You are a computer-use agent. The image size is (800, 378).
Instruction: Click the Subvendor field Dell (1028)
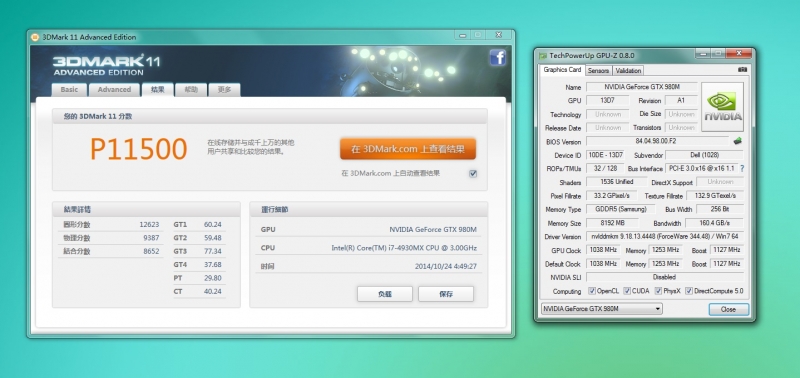pyautogui.click(x=705, y=155)
